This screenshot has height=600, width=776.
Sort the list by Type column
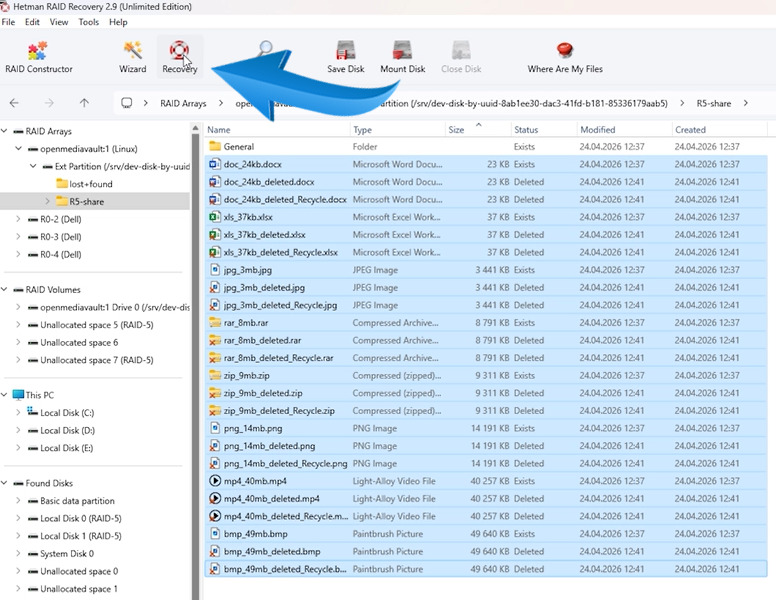397,130
